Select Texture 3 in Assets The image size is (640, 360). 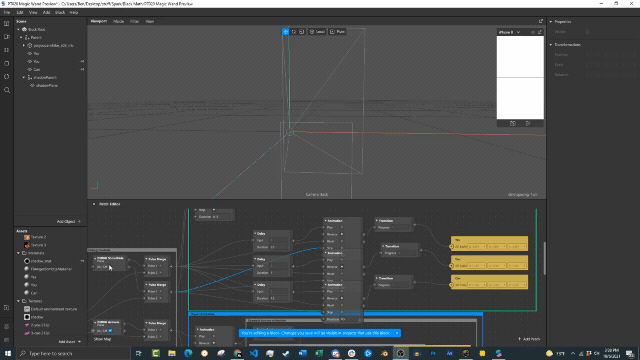[x=39, y=245]
